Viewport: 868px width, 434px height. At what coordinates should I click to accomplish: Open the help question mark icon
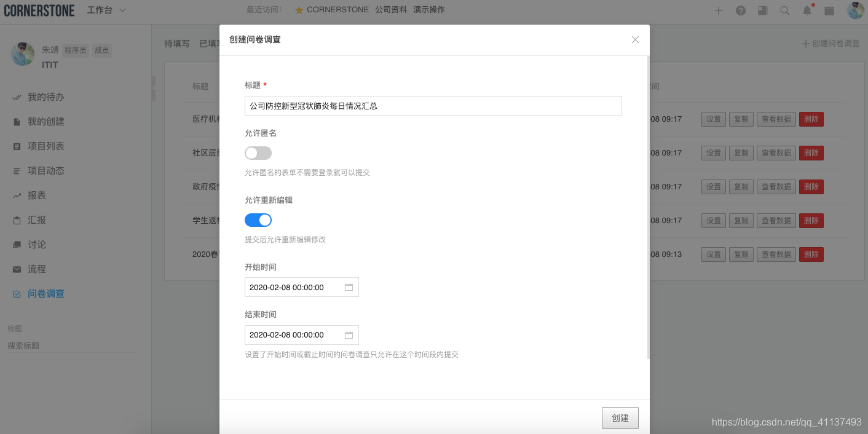coord(741,10)
